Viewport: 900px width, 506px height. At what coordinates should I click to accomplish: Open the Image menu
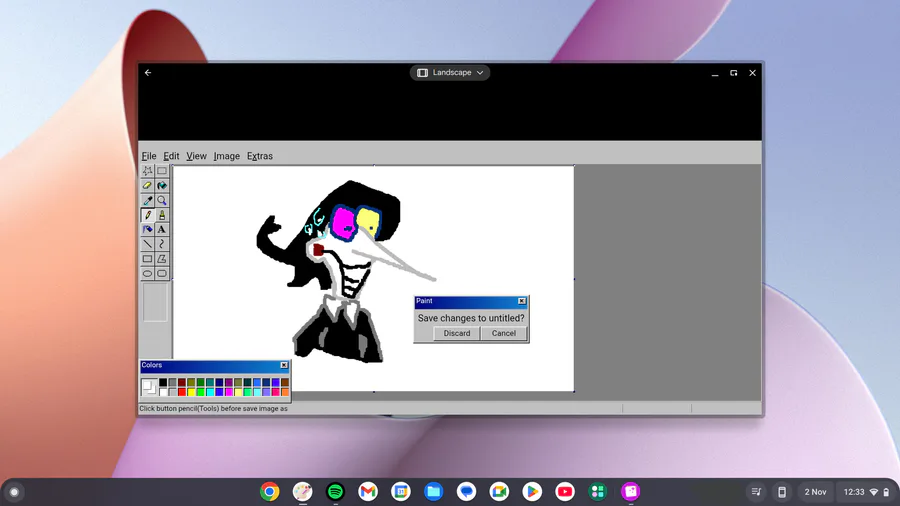tap(227, 156)
